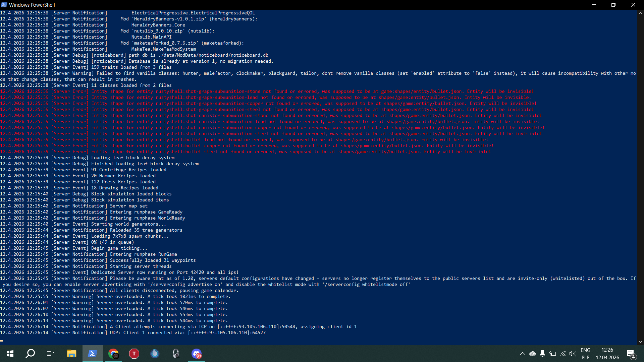Open the notification center with 4 alerts
The width and height of the screenshot is (644, 362).
(x=631, y=354)
